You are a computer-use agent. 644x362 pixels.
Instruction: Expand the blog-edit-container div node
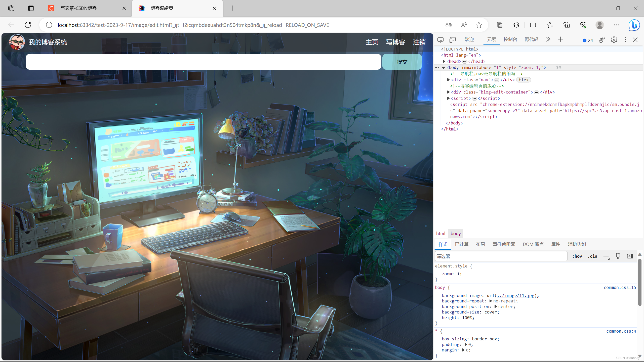click(x=448, y=92)
